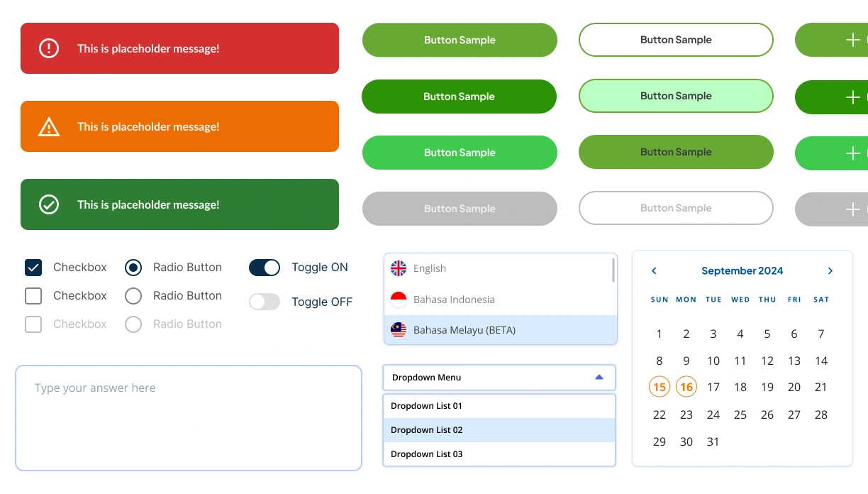868x494 pixels.
Task: Enable the Toggle OFF switch
Action: click(265, 302)
